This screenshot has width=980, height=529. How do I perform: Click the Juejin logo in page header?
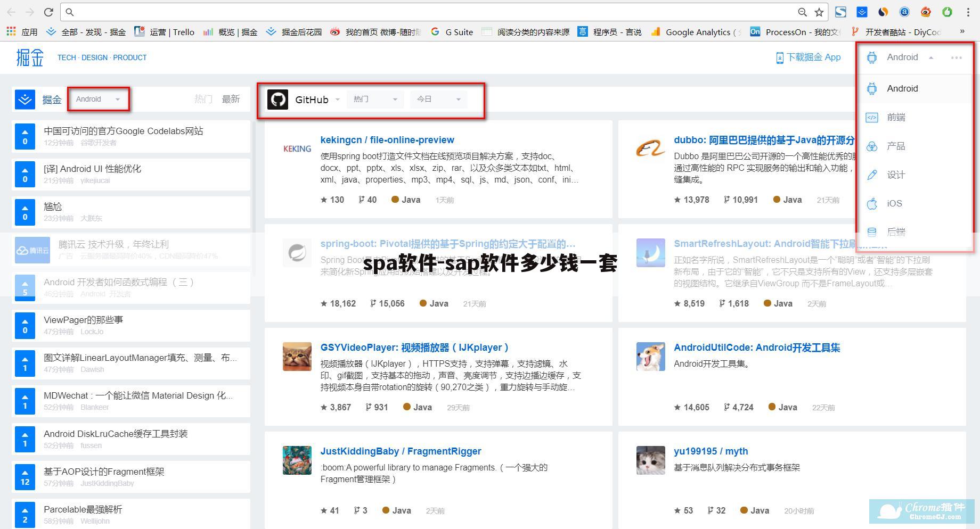point(29,57)
